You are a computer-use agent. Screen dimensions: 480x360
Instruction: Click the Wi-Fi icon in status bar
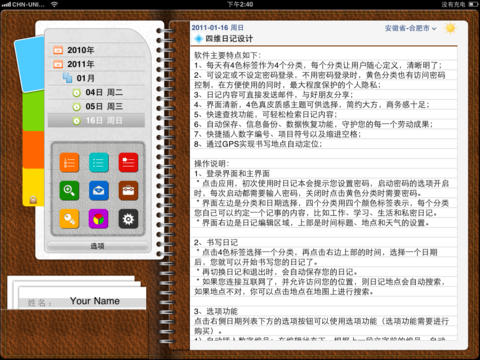click(x=54, y=4)
